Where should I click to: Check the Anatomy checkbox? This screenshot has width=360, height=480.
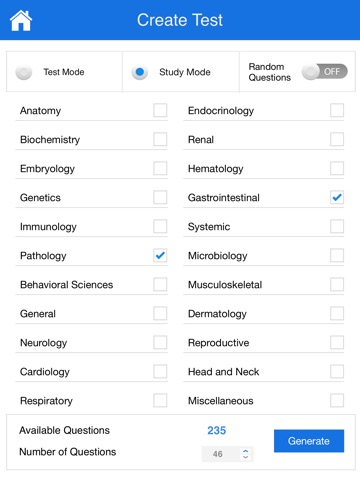coord(160,110)
